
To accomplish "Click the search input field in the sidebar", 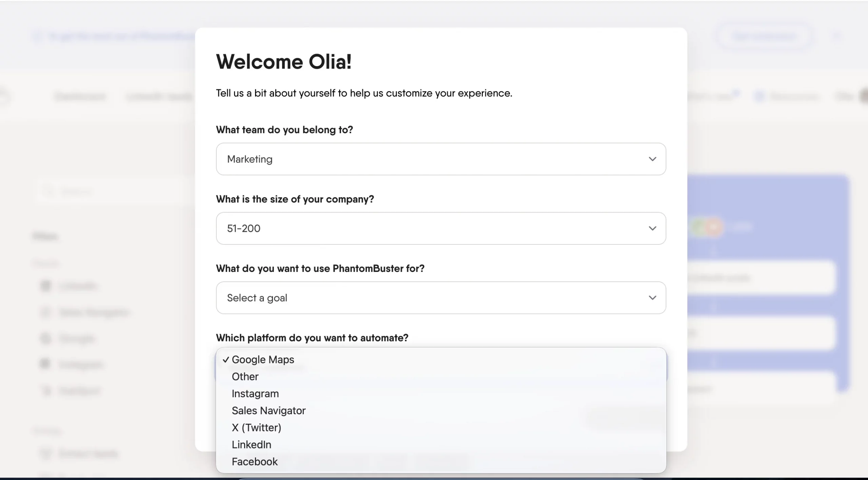I will [x=102, y=191].
